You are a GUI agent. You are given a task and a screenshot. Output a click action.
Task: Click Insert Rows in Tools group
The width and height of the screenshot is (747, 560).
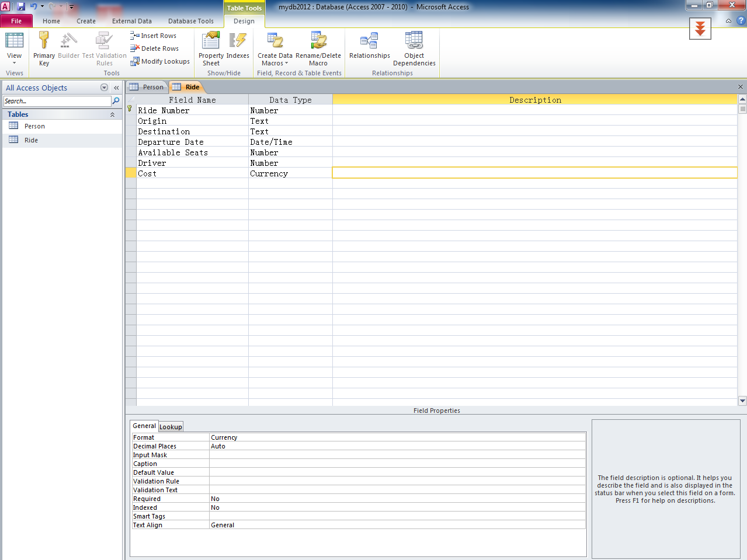point(154,36)
